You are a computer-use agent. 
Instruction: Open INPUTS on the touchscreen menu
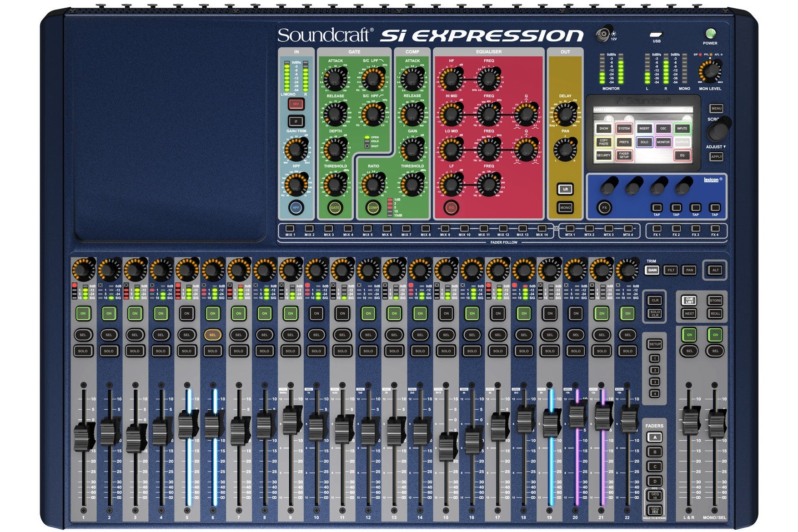click(682, 129)
